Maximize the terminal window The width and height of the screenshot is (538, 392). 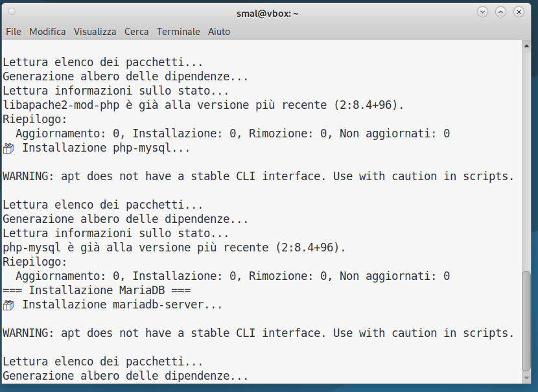click(x=500, y=12)
